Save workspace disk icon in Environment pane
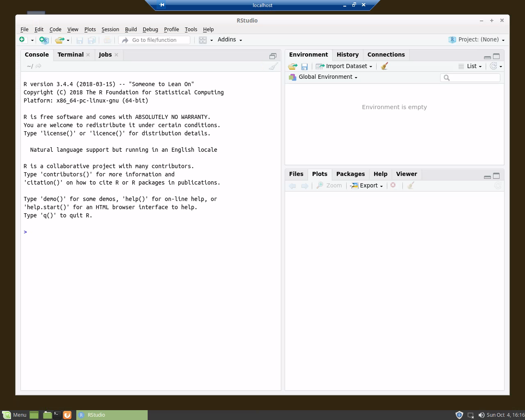This screenshot has width=525, height=420. 304,66
